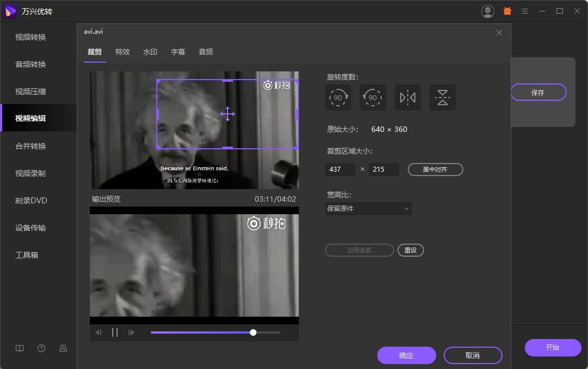Rotate video 90 degrees counterclockwise
This screenshot has height=369, width=588.
[x=372, y=98]
